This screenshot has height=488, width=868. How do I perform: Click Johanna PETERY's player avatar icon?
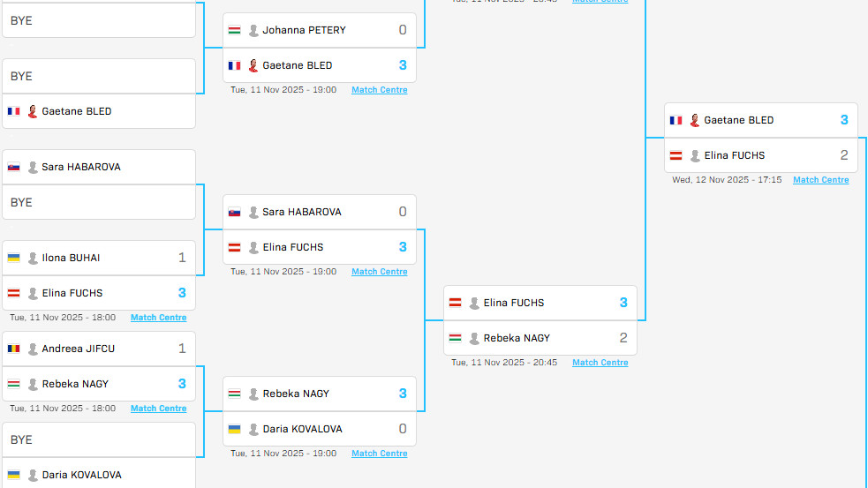click(x=253, y=30)
